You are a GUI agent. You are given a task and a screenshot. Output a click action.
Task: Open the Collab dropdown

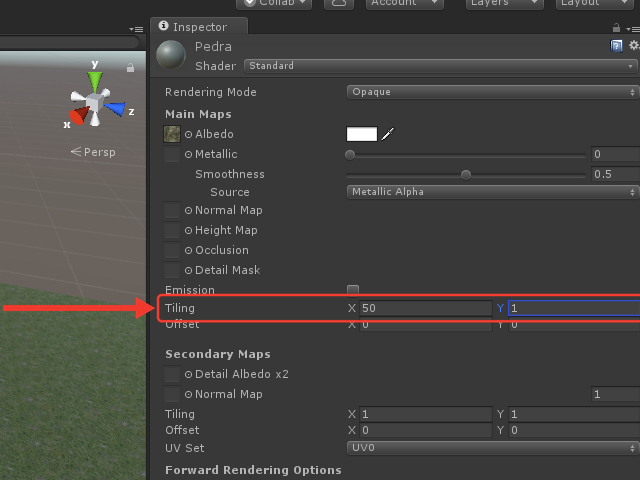pos(274,3)
